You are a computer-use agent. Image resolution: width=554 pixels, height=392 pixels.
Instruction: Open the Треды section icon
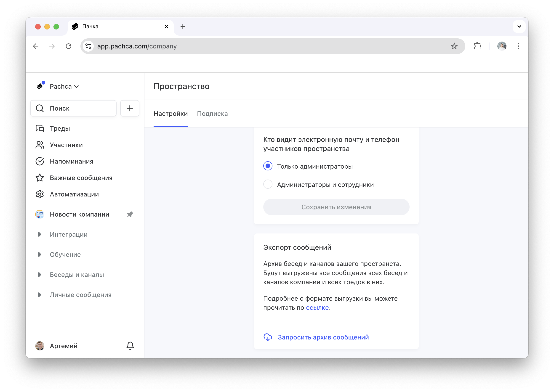40,128
